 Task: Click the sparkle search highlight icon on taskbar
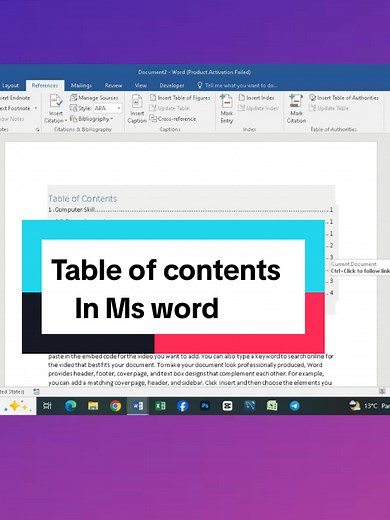[x=17, y=406]
